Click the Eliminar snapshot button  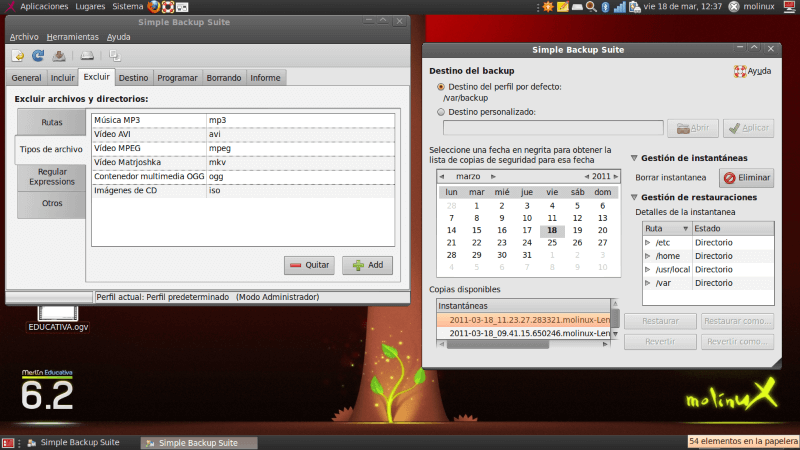coord(747,178)
